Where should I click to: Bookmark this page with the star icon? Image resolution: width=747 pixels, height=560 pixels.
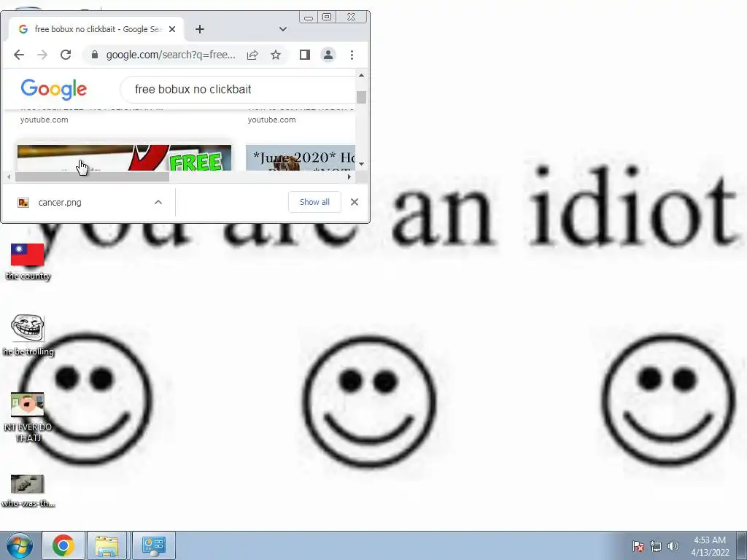[276, 55]
